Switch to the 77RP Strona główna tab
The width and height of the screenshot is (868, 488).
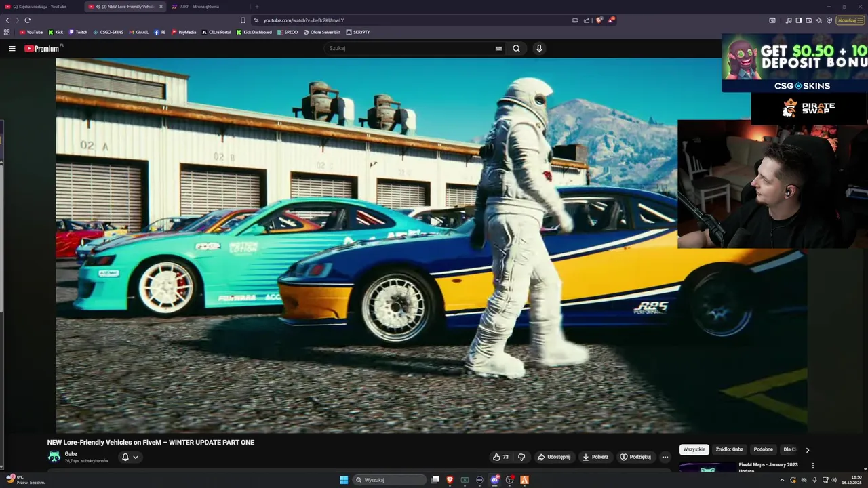point(207,7)
